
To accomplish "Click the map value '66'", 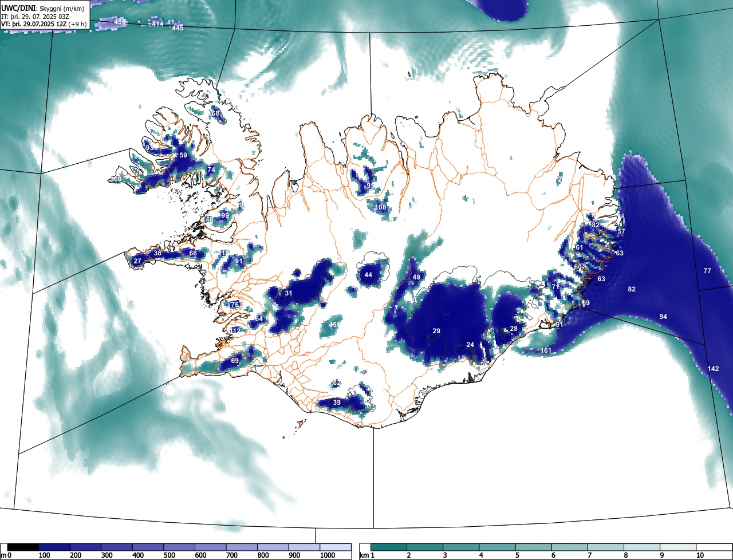I will click(x=193, y=253).
